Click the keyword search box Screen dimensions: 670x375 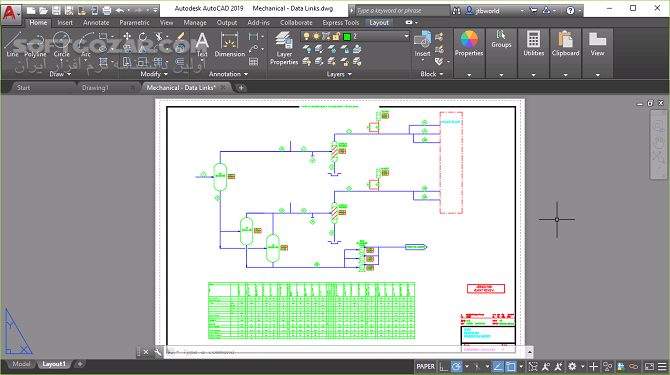(403, 10)
